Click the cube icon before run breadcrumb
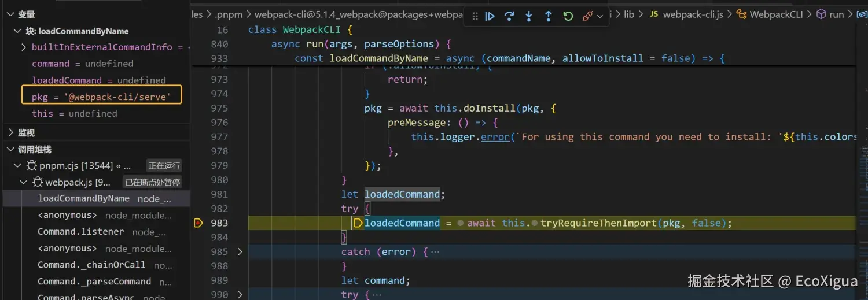This screenshot has width=868, height=300. tap(821, 14)
